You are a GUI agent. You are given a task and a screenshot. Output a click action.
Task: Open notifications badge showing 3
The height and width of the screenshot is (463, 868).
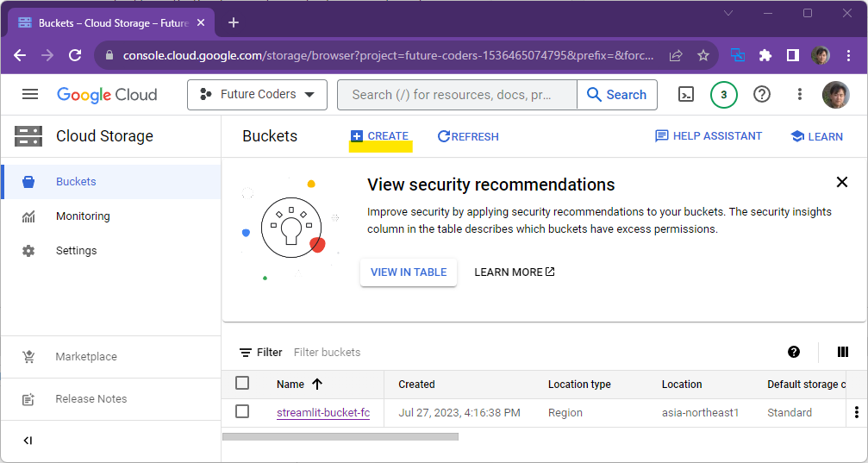723,95
